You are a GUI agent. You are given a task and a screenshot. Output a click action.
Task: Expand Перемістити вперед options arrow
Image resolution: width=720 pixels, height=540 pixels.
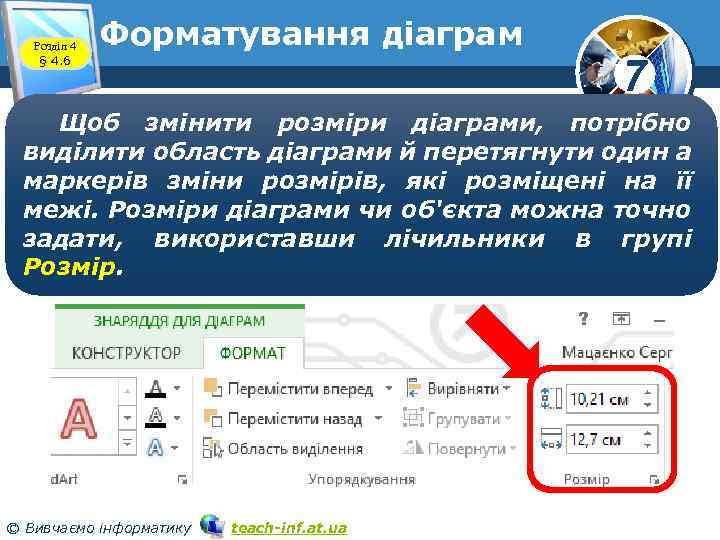[388, 388]
